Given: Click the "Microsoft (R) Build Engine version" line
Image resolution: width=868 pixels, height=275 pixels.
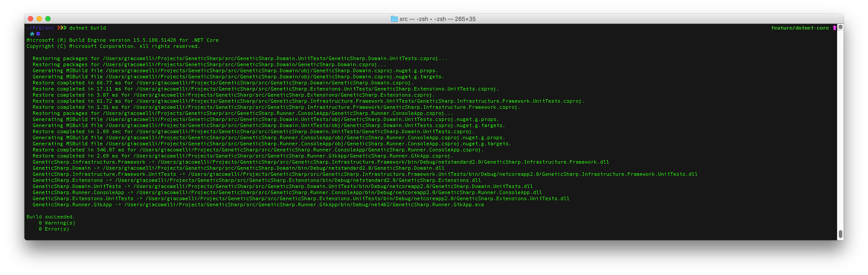Looking at the screenshot, I should [122, 40].
